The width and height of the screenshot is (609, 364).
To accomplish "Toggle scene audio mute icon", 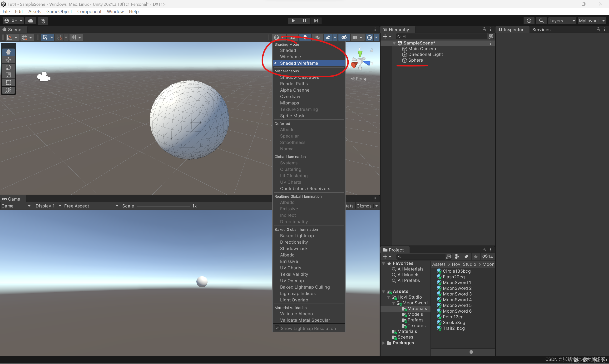I will coord(317,37).
